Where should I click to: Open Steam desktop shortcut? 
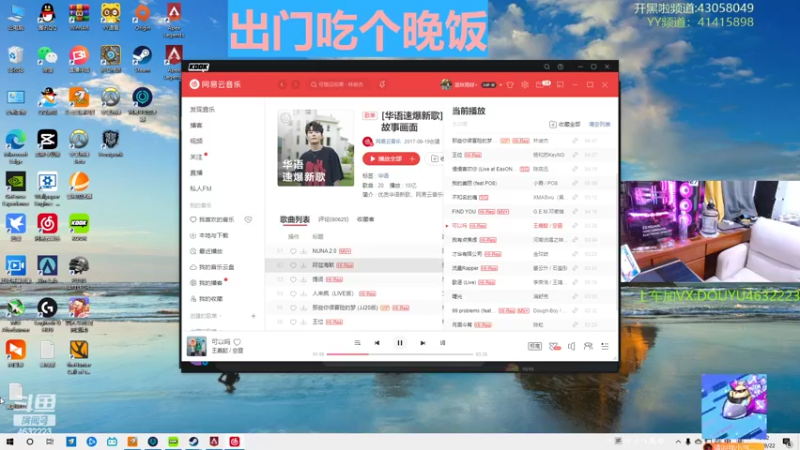click(142, 59)
